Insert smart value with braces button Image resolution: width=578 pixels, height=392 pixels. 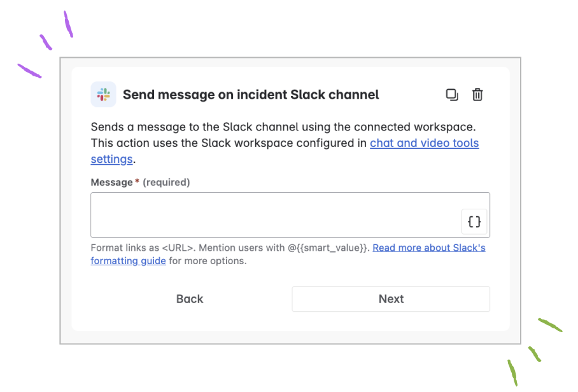(474, 221)
